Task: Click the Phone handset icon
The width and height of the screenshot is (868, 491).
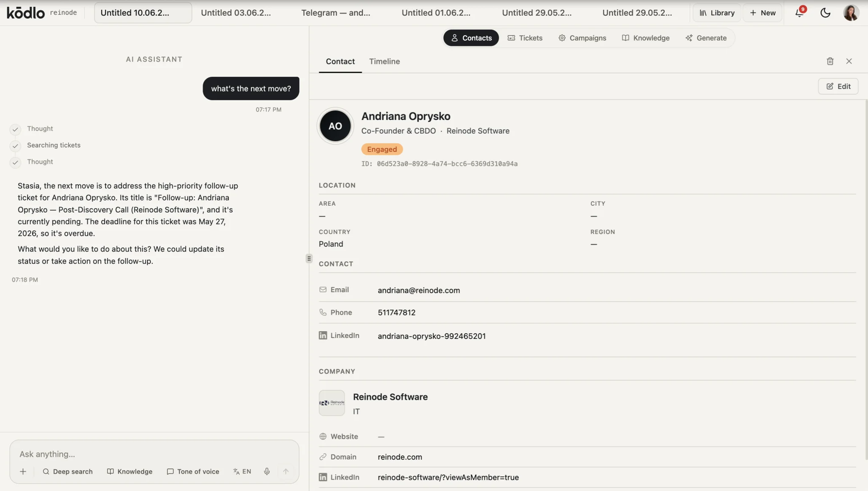Action: click(x=323, y=312)
